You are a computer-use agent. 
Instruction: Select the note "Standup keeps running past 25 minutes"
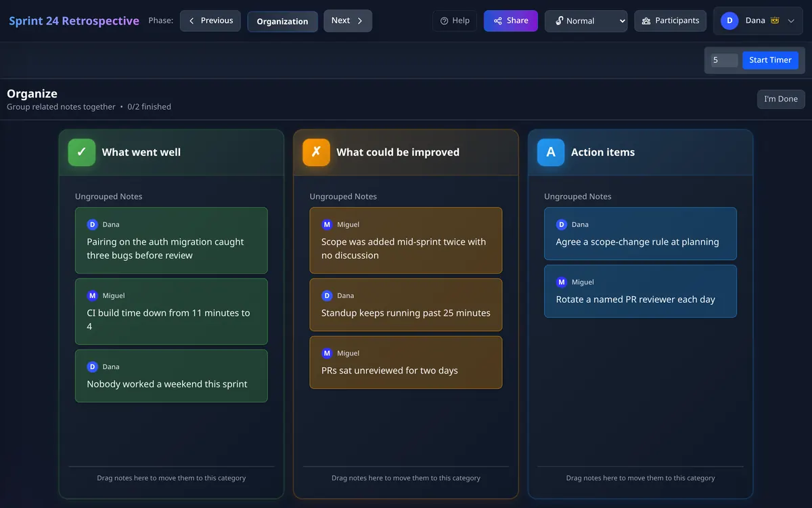406,305
